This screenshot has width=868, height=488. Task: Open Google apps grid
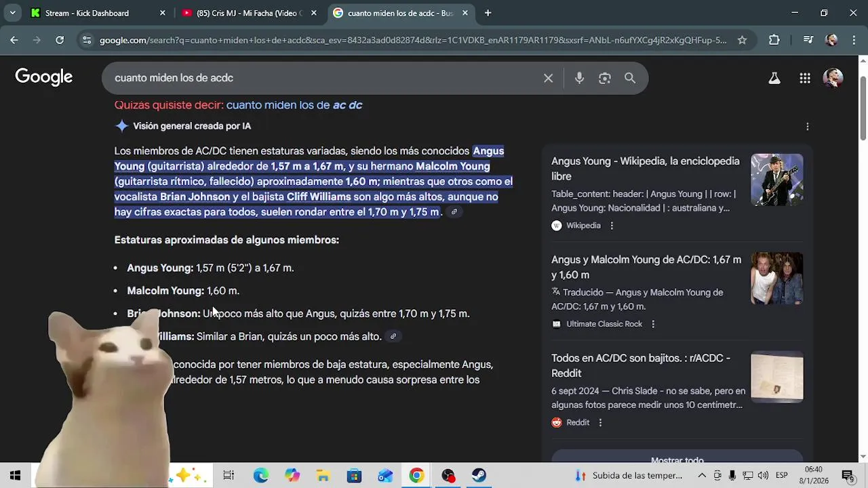click(805, 78)
